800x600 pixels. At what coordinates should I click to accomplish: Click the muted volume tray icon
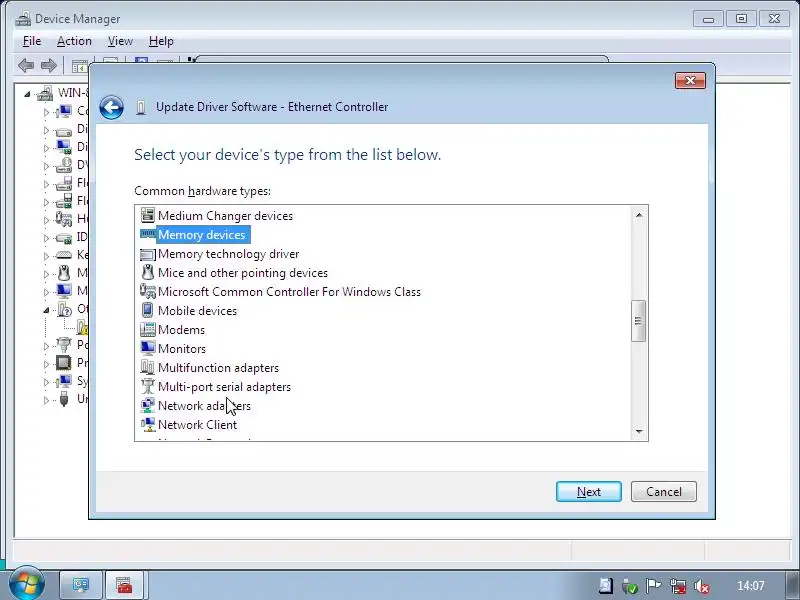pos(702,586)
